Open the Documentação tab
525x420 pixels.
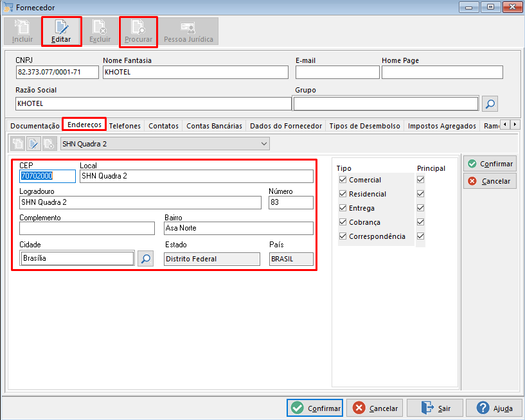click(x=35, y=126)
